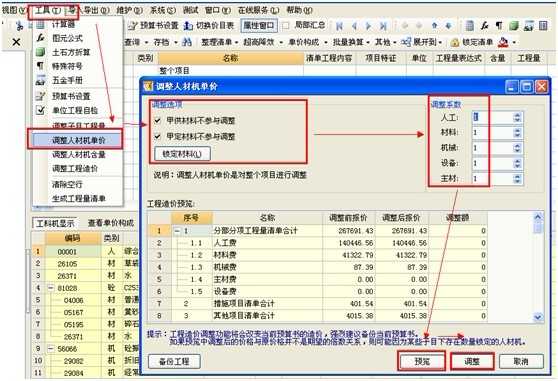Click the green cube icon beside 土石方折算
Viewport: 558px width, 381px height.
tap(41, 52)
